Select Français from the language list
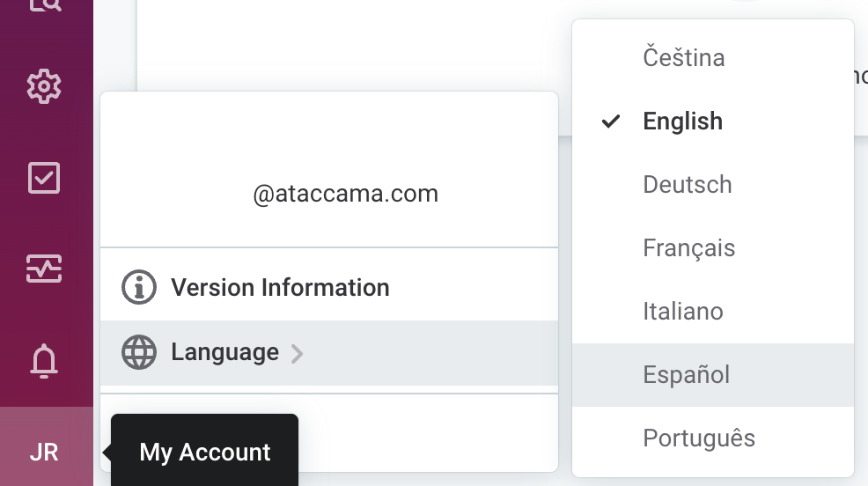The image size is (868, 486). pyautogui.click(x=689, y=248)
